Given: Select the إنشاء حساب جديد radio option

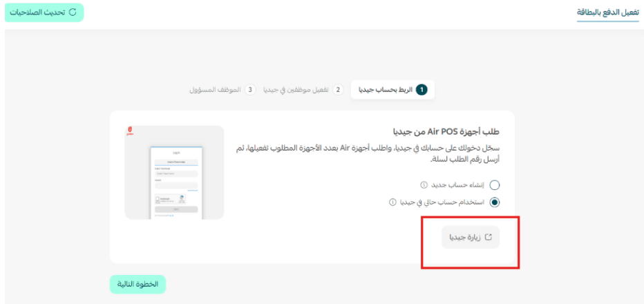Looking at the screenshot, I should pyautogui.click(x=495, y=185).
